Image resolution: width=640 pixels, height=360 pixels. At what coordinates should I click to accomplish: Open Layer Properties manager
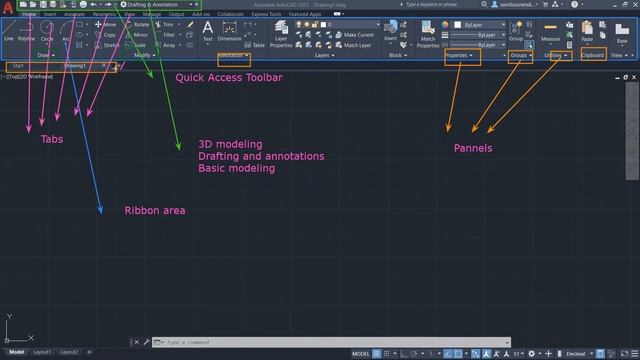click(x=281, y=34)
